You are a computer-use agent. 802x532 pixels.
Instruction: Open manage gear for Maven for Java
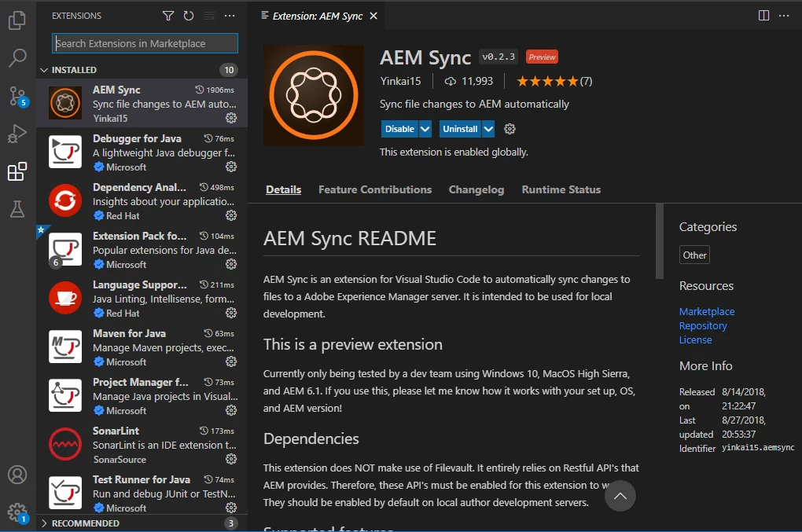pos(231,361)
